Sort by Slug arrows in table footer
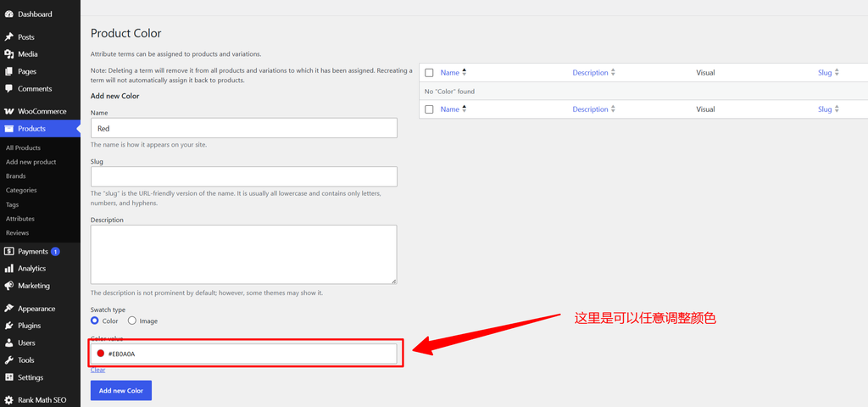868x407 pixels. point(837,109)
